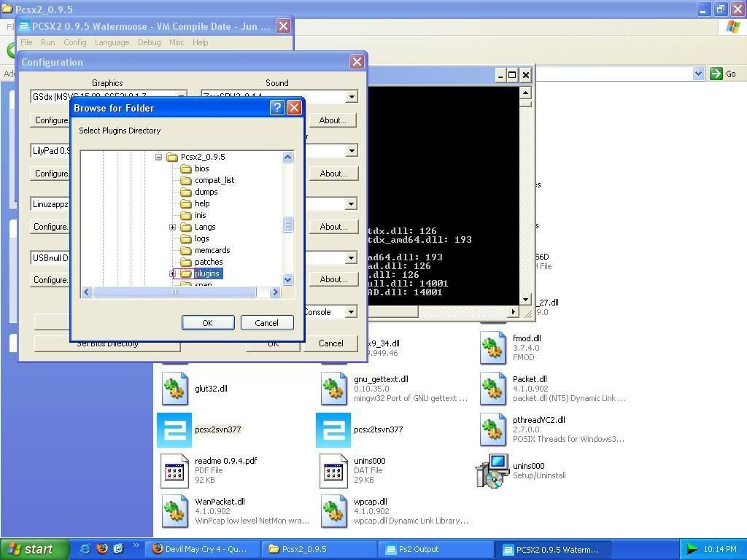
Task: Click OK in Browse for Folder dialog
Action: 208,322
